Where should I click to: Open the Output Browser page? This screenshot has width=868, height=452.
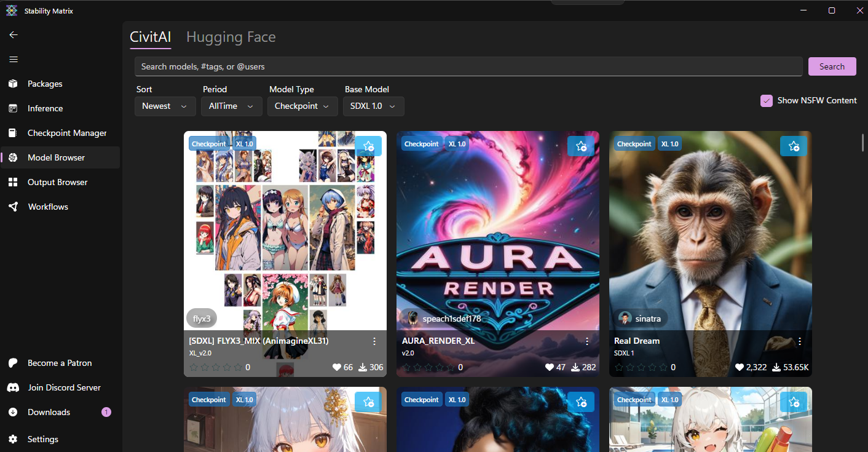click(57, 182)
